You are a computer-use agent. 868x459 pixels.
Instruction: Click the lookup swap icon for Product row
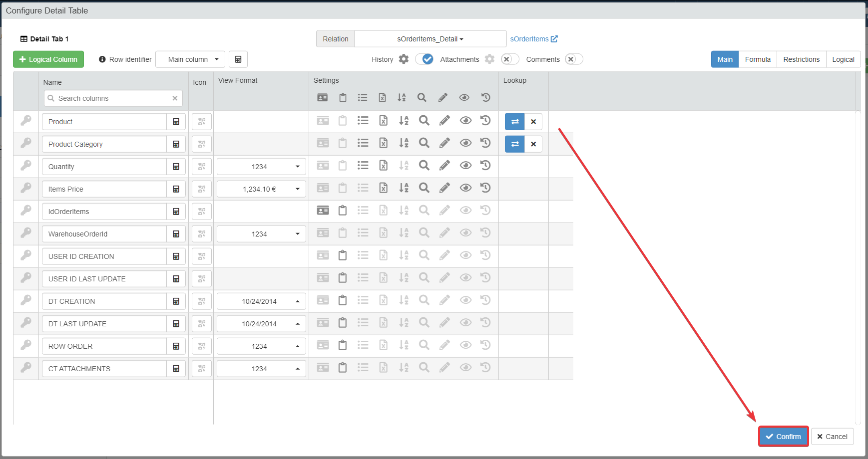[x=515, y=122]
